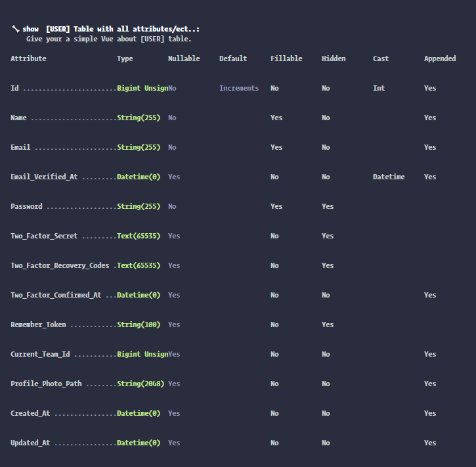
Task: Click 'Bigint Unsign' type in Current_Team_Id row
Action: coord(142,354)
